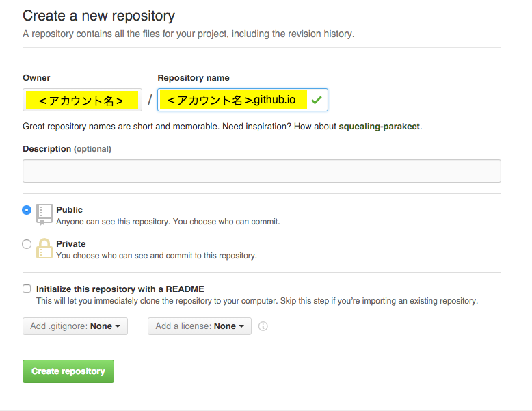
Task: Click into the Description text box
Action: [x=261, y=171]
